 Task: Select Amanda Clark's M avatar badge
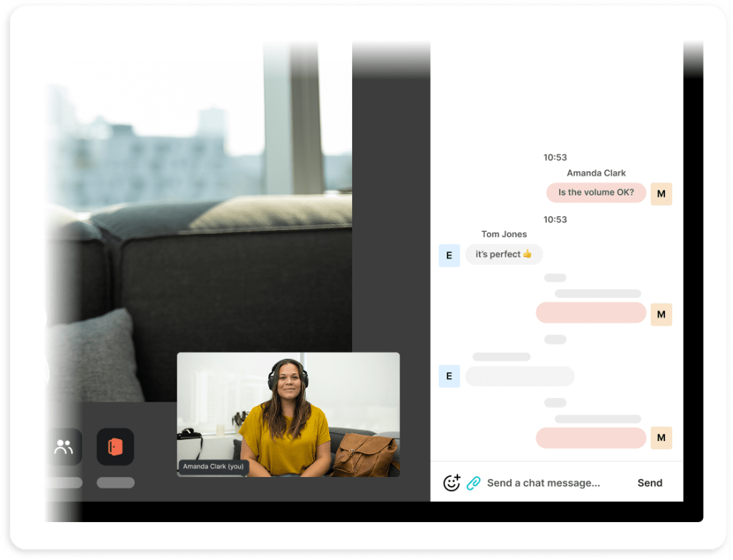pyautogui.click(x=661, y=193)
